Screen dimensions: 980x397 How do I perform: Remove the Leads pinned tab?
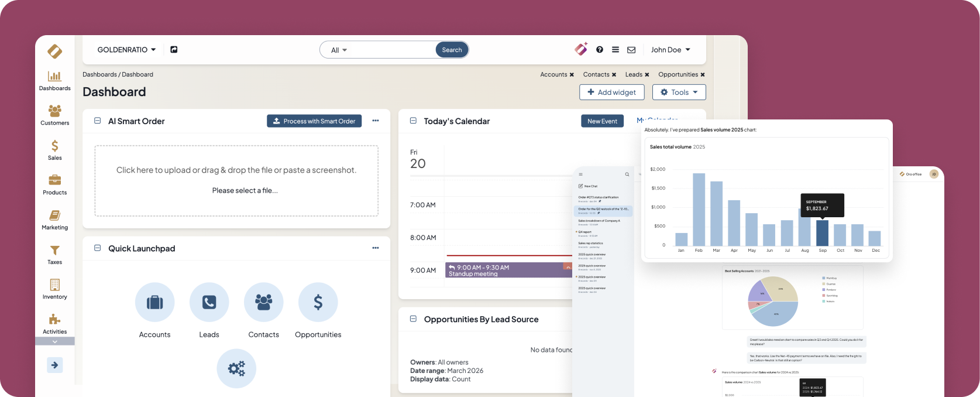coord(647,75)
